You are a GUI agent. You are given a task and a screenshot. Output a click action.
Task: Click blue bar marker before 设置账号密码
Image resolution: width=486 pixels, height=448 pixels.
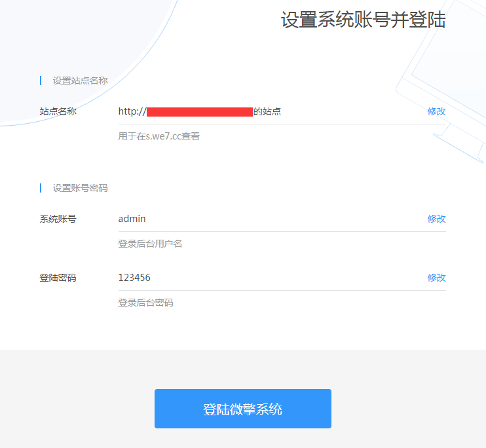(x=41, y=188)
